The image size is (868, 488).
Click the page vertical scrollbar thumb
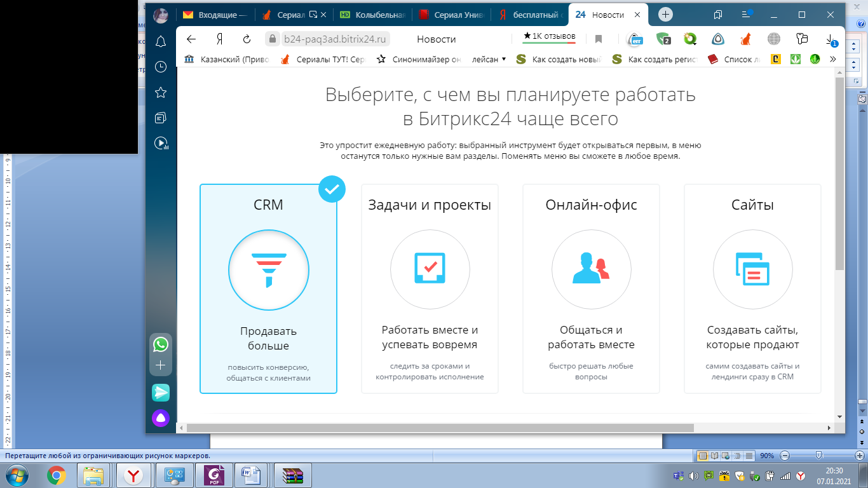[840, 173]
